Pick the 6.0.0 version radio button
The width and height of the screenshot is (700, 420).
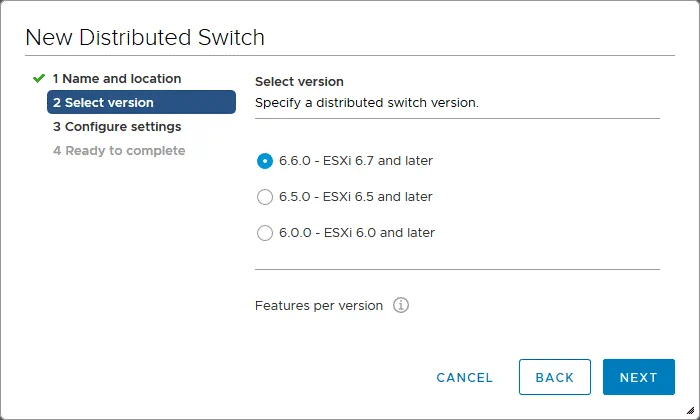(265, 233)
